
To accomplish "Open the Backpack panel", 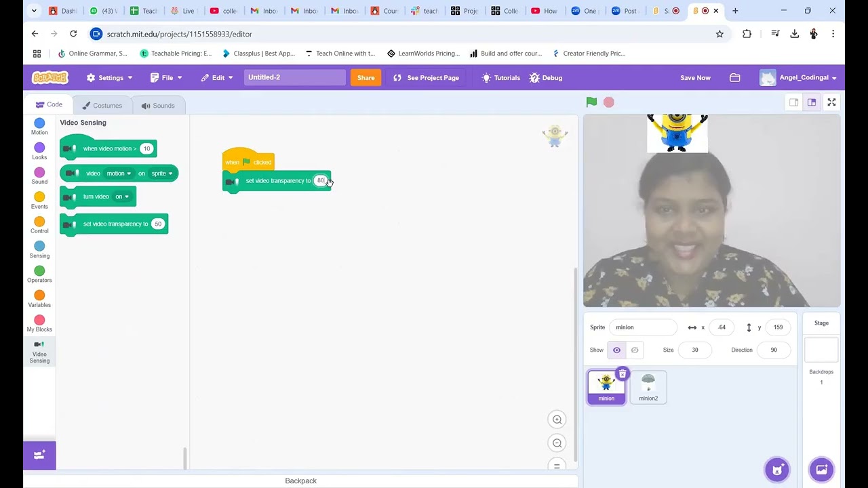I will click(x=300, y=481).
